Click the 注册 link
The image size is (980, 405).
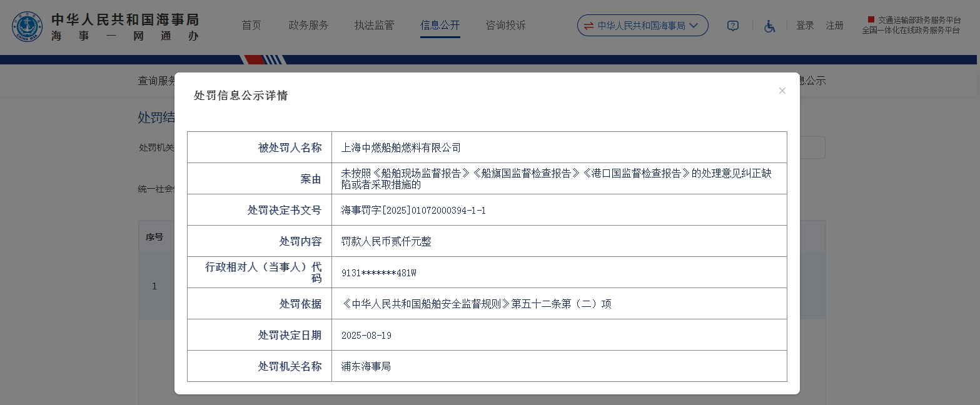834,26
